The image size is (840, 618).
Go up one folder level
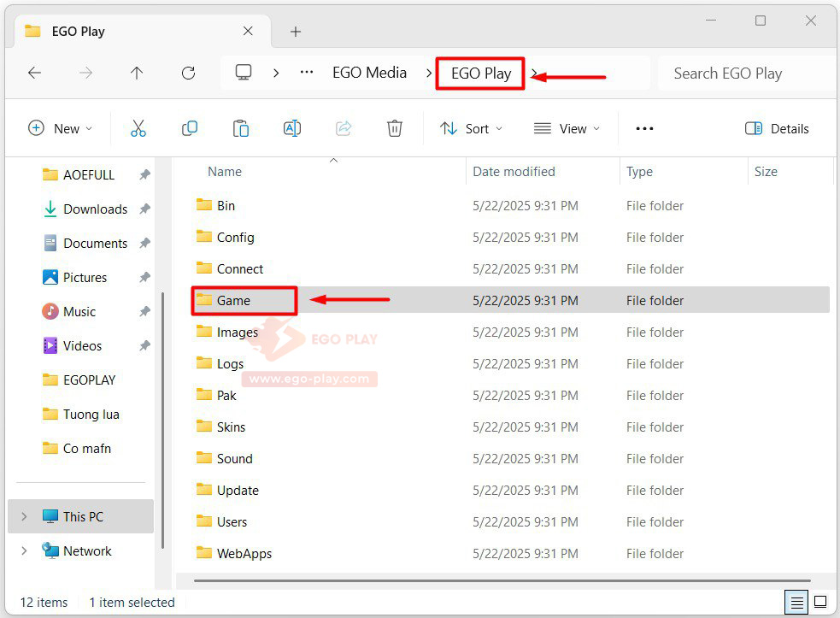pyautogui.click(x=137, y=73)
